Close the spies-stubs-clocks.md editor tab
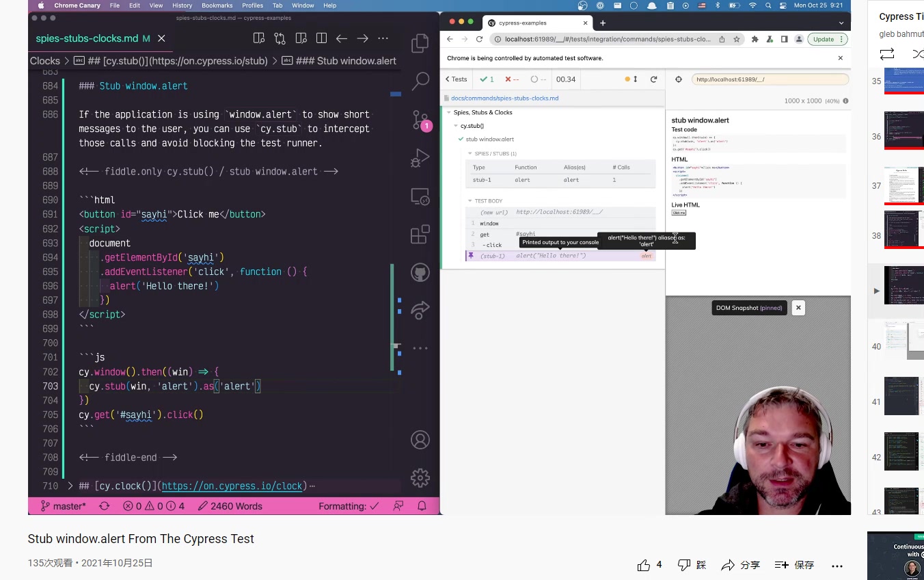Viewport: 924px width, 580px height. coord(161,38)
